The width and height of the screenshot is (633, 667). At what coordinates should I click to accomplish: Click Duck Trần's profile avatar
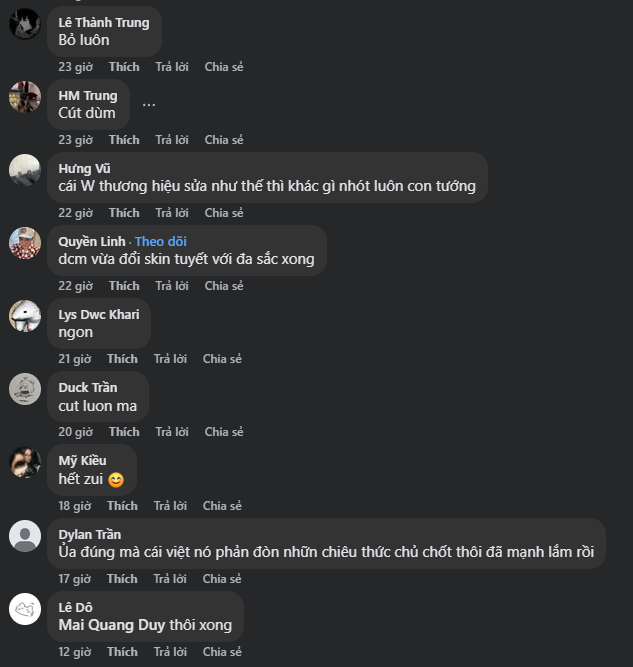25,389
